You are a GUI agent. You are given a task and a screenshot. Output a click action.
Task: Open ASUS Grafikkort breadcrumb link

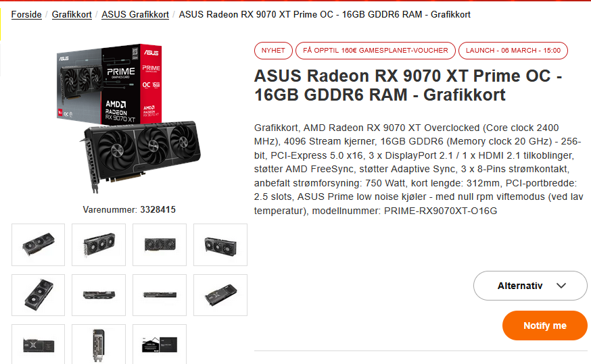tap(135, 15)
